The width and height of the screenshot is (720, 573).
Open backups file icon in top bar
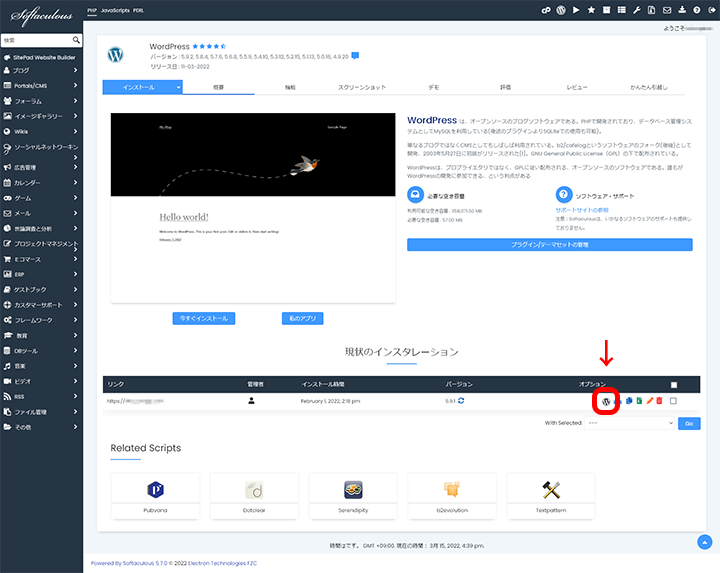pyautogui.click(x=652, y=10)
